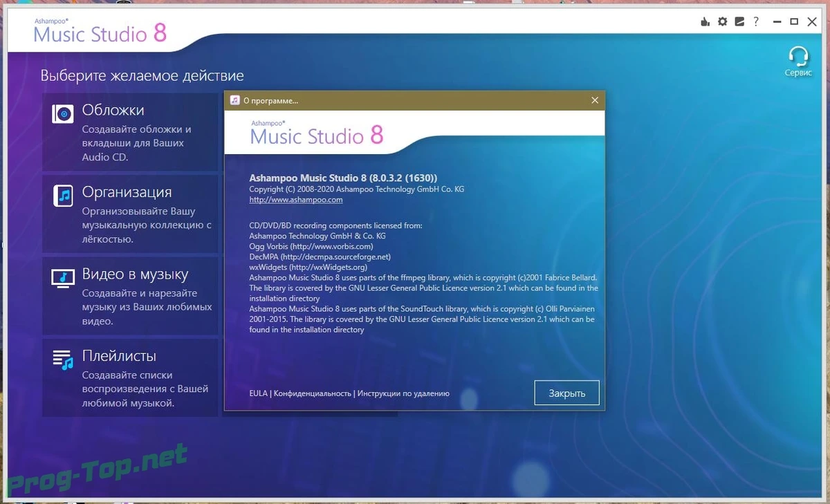Click the Плейлисты list icon
Viewport: 830px width, 504px height.
click(x=63, y=360)
